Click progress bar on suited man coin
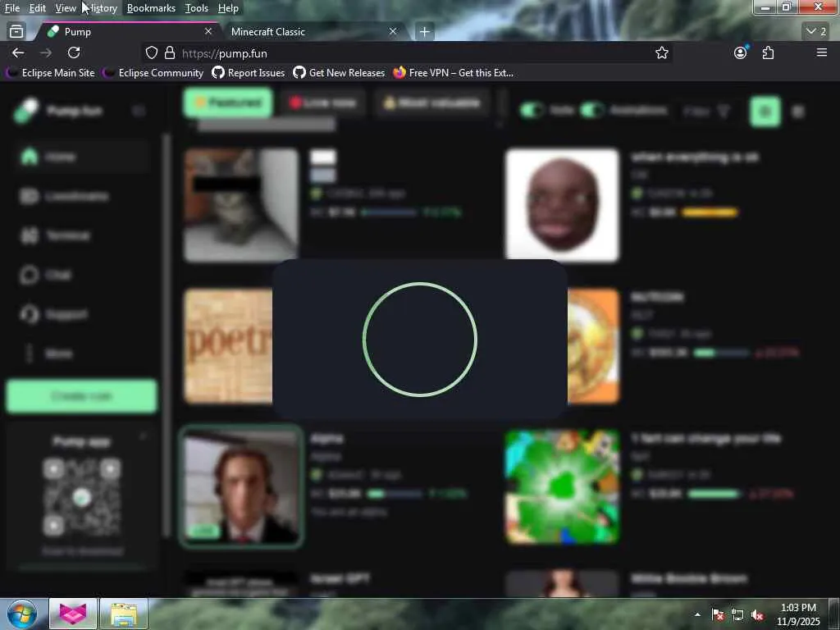 click(x=395, y=493)
